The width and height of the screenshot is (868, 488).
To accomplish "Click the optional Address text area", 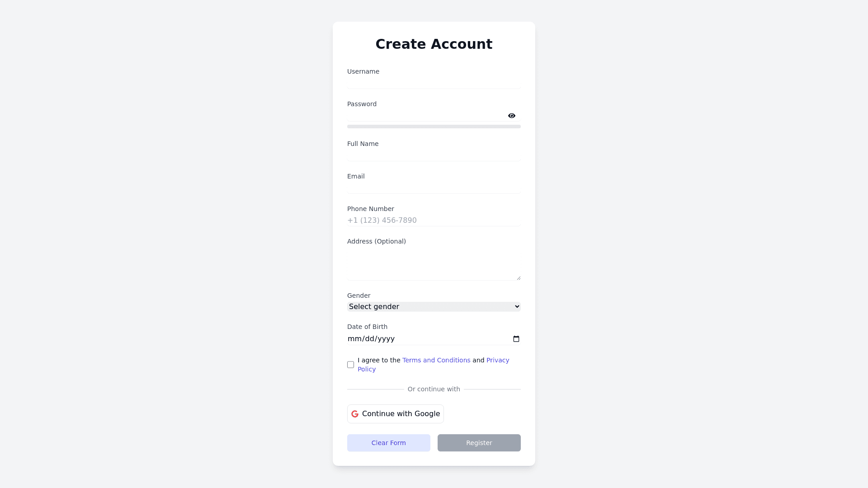I will [434, 263].
